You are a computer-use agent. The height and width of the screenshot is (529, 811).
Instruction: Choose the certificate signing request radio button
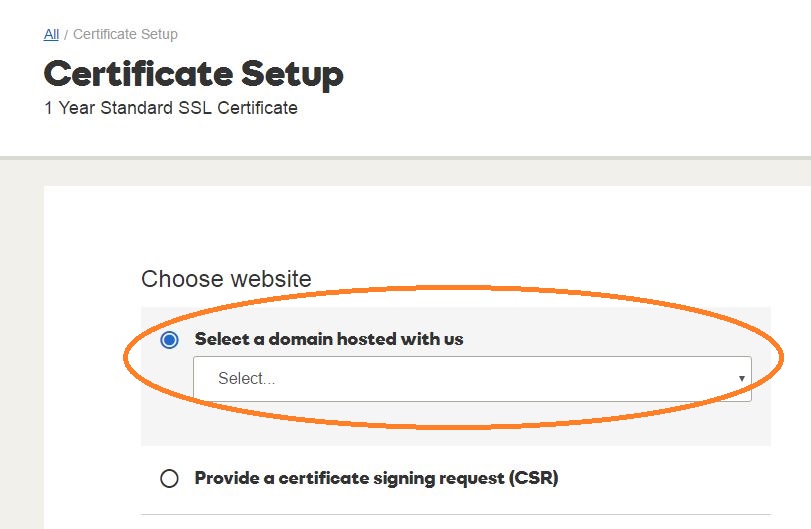(170, 478)
